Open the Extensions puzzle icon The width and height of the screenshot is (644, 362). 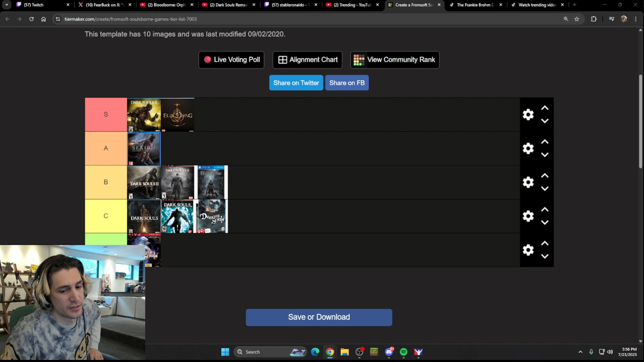tap(593, 19)
